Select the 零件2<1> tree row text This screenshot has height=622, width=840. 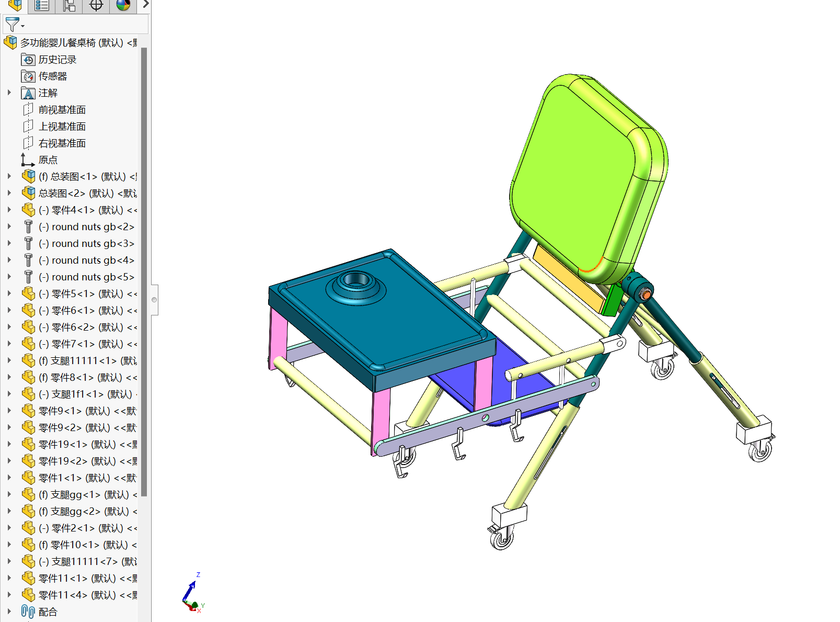point(88,528)
